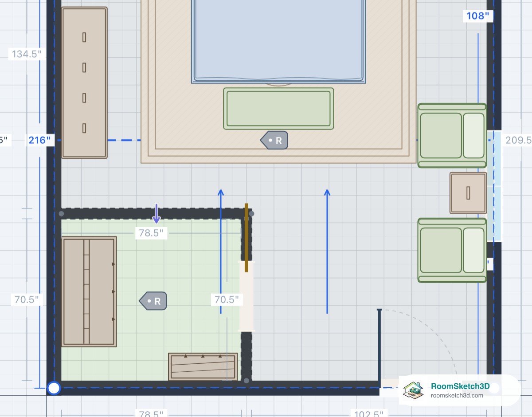Select the brown sliding closet door panel

246,238
